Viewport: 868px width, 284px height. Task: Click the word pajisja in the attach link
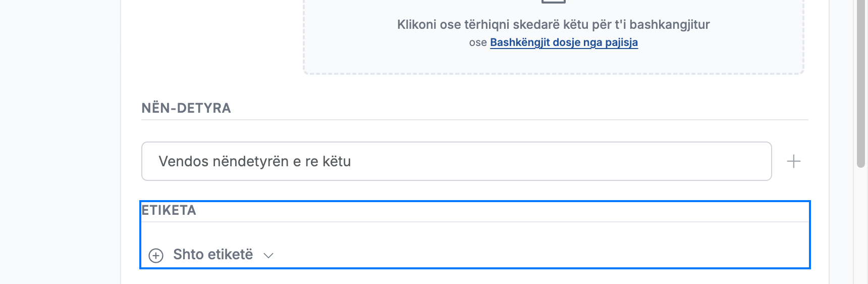coord(621,42)
